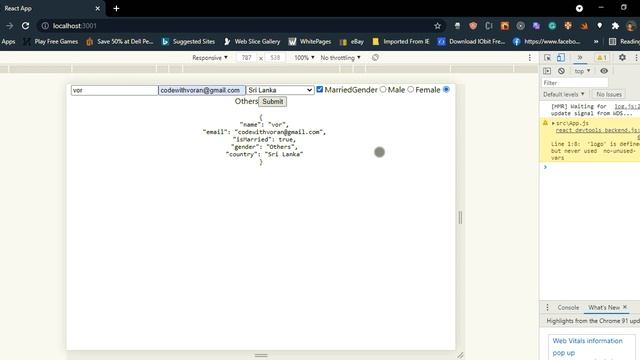The image size is (640, 360).
Task: Open DevTools settings gear
Action: pos(622,58)
